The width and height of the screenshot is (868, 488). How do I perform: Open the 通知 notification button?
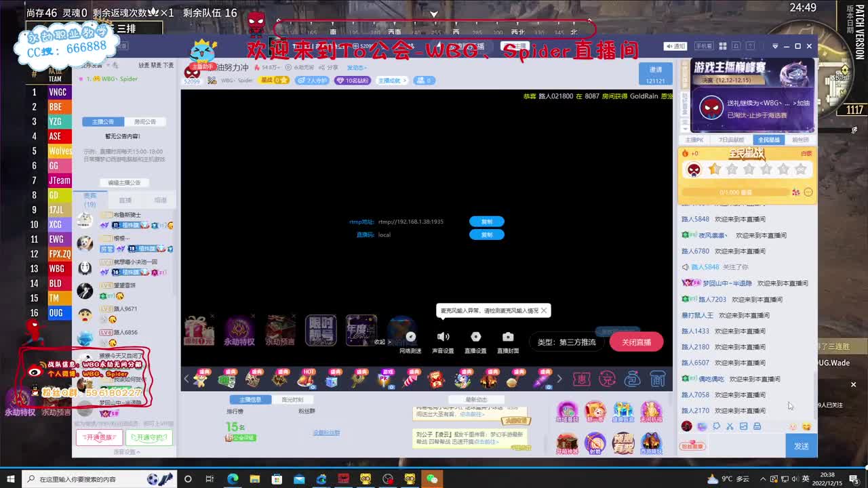pyautogui.click(x=675, y=46)
